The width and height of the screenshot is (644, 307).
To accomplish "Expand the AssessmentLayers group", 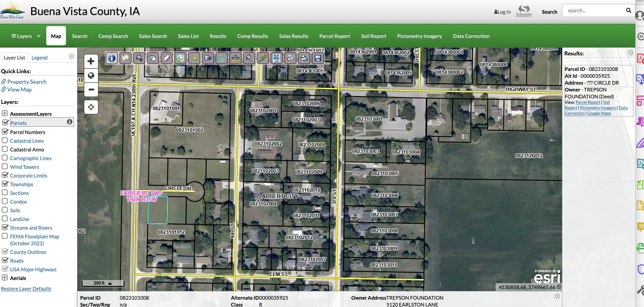I will tap(5, 113).
